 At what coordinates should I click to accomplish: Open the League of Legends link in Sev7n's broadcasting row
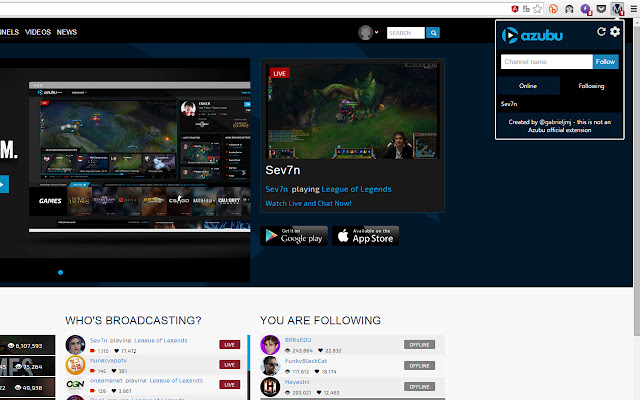coord(161,340)
